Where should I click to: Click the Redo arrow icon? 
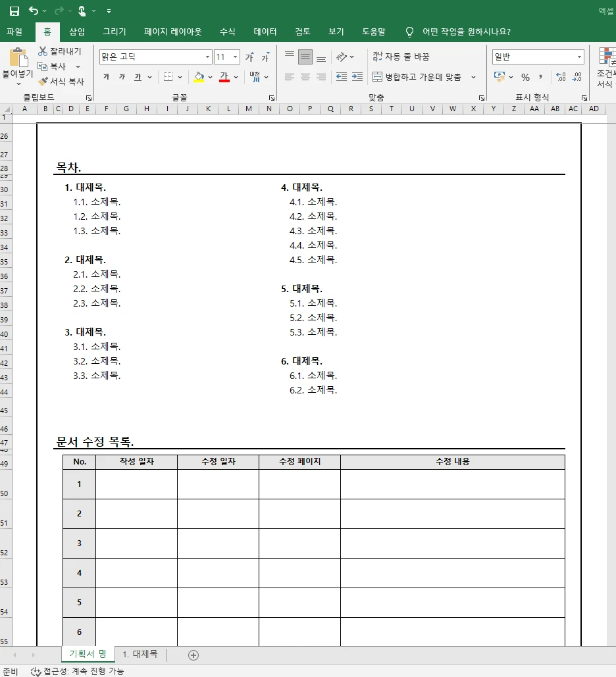pos(59,11)
